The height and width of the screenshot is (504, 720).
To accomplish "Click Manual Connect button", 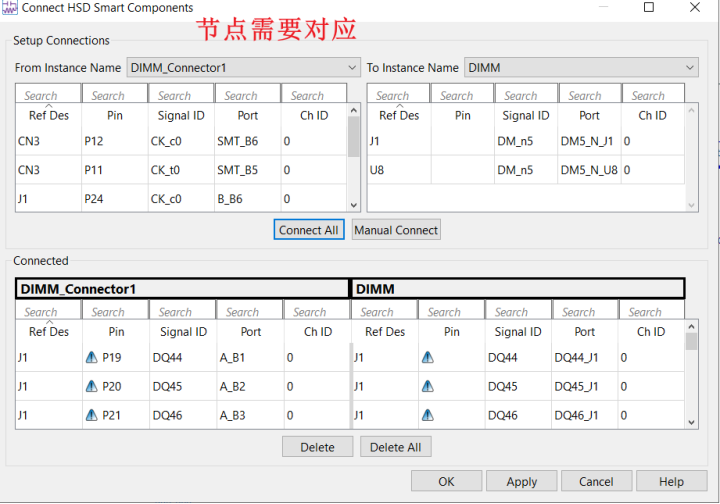I will pos(396,230).
